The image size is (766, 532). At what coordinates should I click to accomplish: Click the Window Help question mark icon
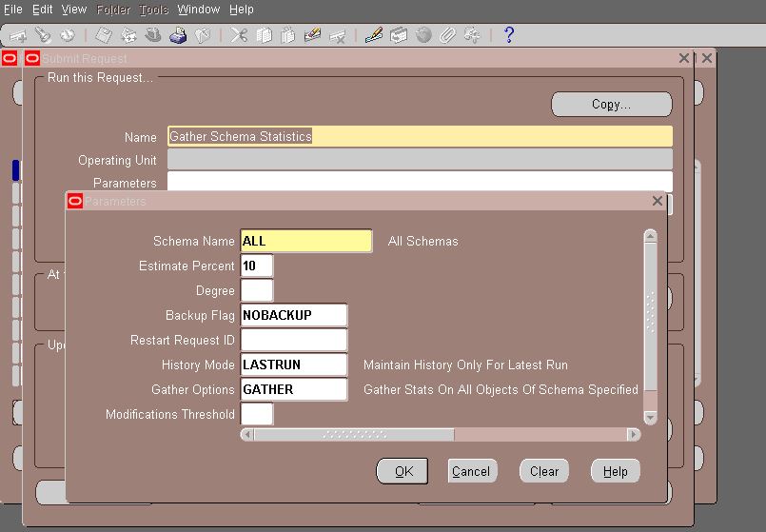point(509,35)
